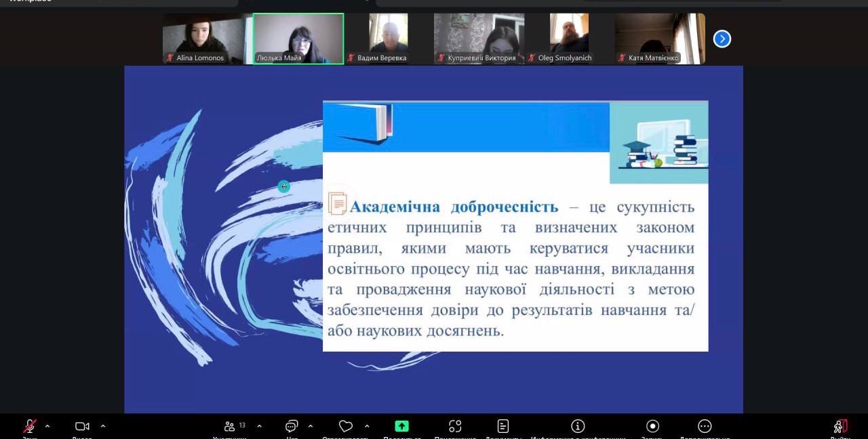Open the participants panel
The image size is (868, 439).
pos(230,426)
